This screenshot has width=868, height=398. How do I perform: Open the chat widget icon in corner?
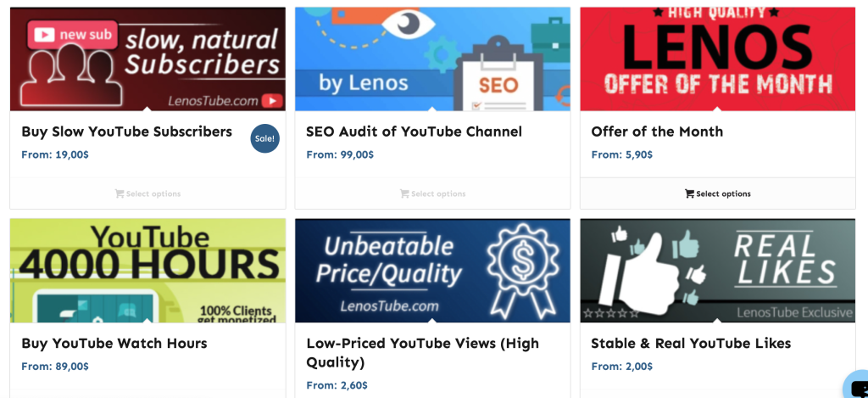tap(857, 387)
